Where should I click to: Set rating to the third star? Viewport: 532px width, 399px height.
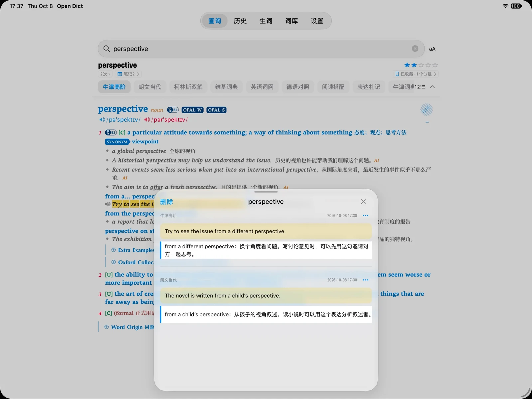click(x=421, y=65)
